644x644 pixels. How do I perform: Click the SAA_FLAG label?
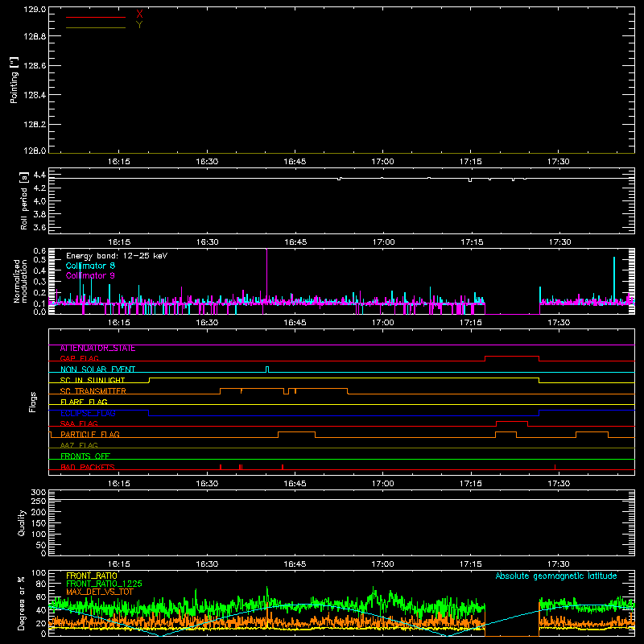click(79, 424)
